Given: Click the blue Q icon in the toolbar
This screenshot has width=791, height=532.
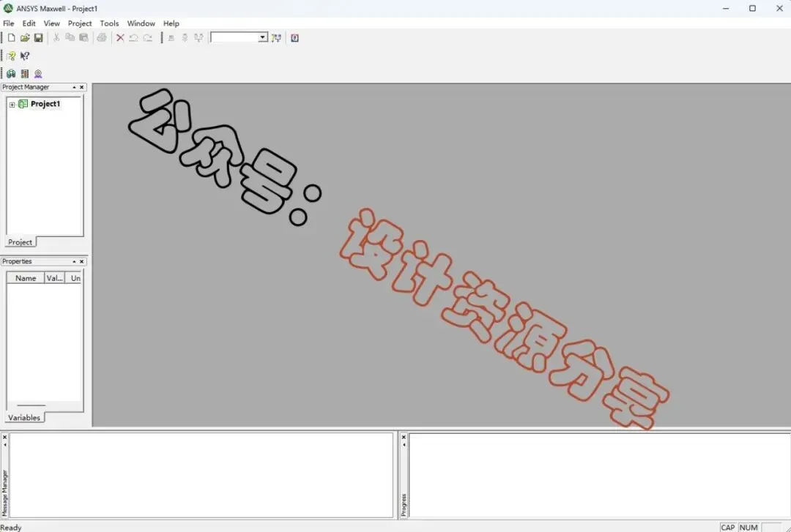Looking at the screenshot, I should click(x=294, y=38).
